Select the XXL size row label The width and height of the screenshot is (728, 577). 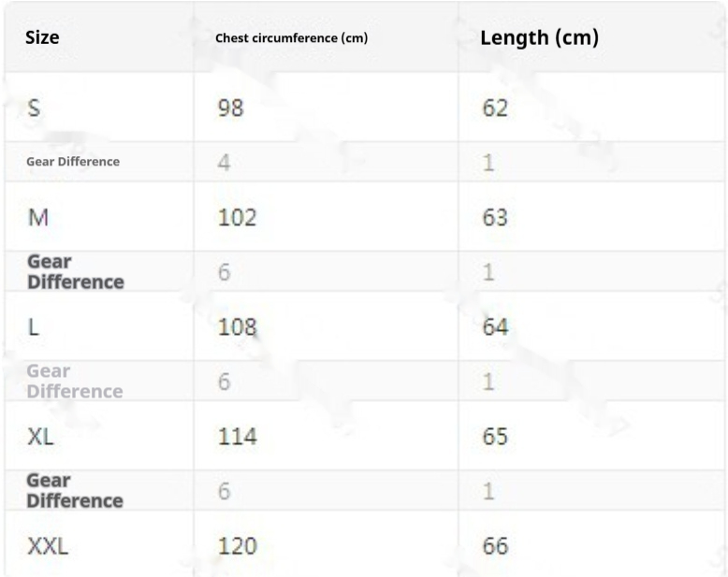click(48, 546)
